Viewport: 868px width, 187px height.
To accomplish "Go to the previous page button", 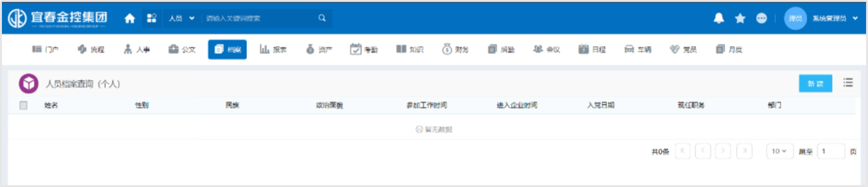I will pyautogui.click(x=703, y=151).
